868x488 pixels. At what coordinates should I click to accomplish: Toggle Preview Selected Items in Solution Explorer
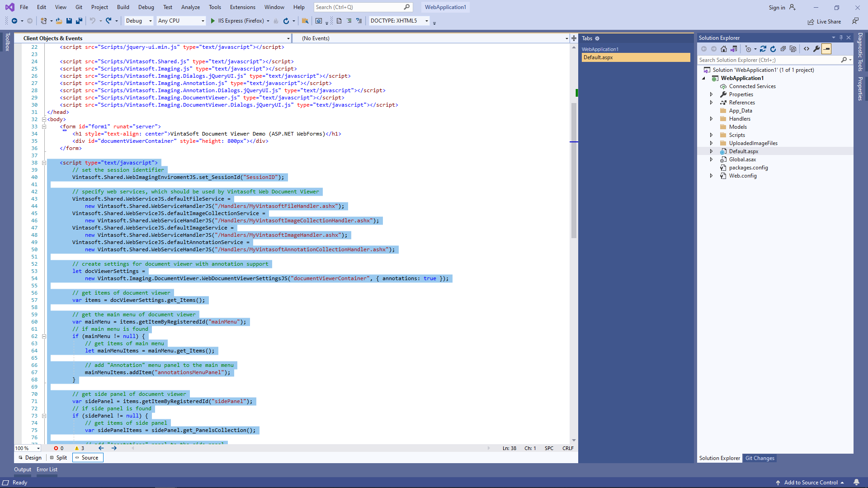[x=827, y=49]
